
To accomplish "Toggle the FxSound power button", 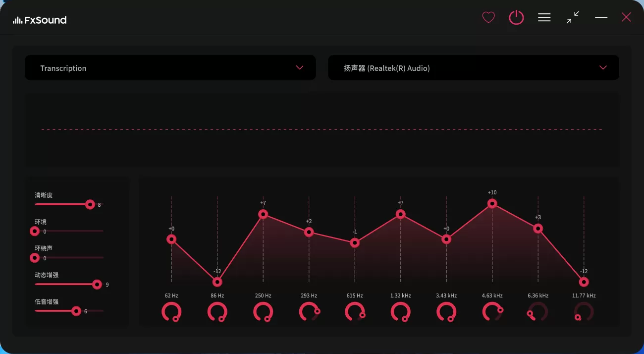I will tap(516, 18).
